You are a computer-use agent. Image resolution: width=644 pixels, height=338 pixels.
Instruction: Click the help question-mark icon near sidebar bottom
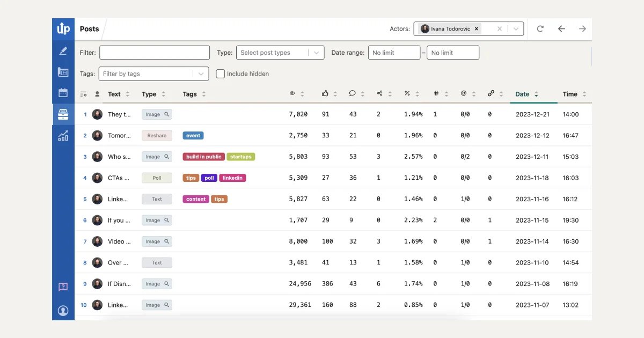[63, 287]
